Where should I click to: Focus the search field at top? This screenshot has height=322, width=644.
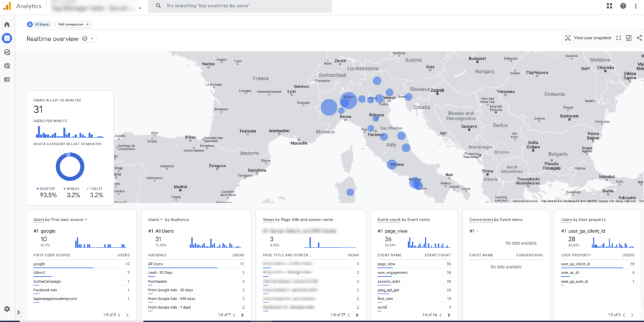pos(240,6)
